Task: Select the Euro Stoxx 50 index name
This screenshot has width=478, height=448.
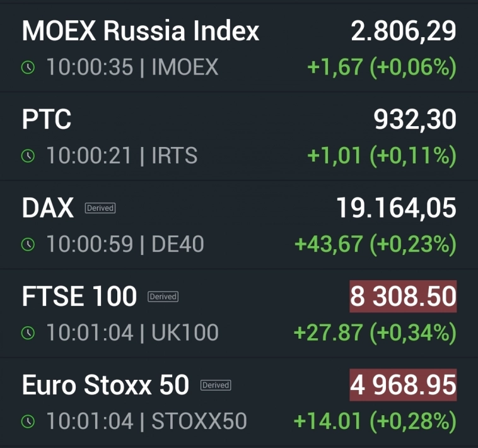Action: pyautogui.click(x=105, y=384)
